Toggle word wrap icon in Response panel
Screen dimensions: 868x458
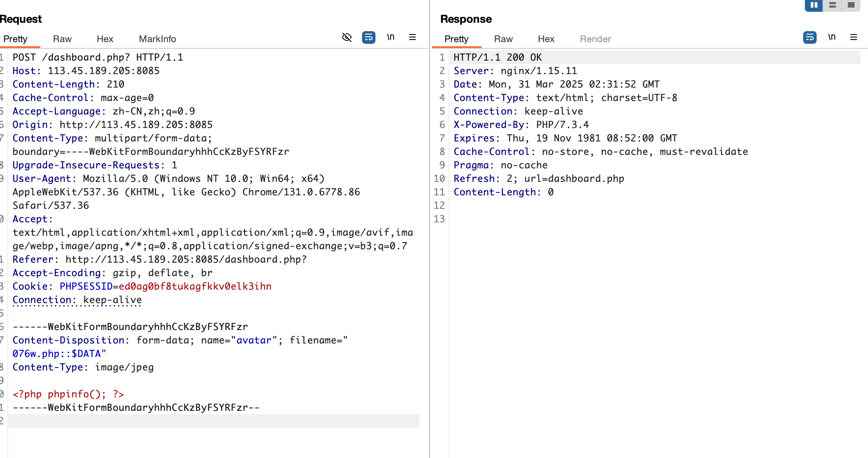click(x=809, y=37)
